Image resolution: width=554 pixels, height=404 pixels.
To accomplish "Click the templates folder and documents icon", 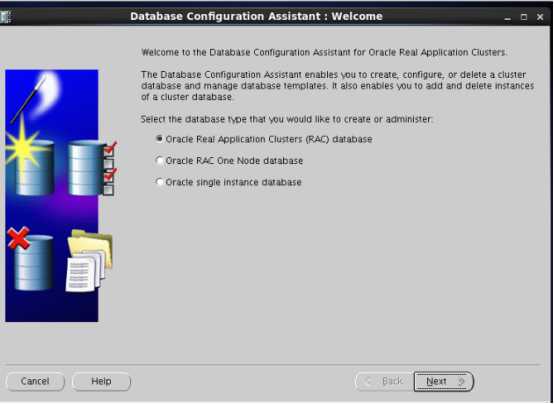I will pos(89,261).
